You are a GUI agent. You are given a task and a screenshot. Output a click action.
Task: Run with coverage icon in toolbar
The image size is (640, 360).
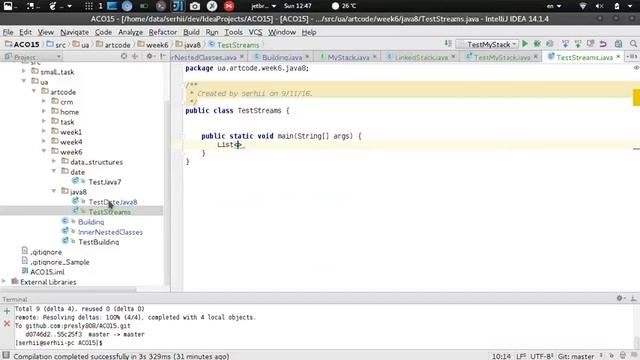(550, 44)
